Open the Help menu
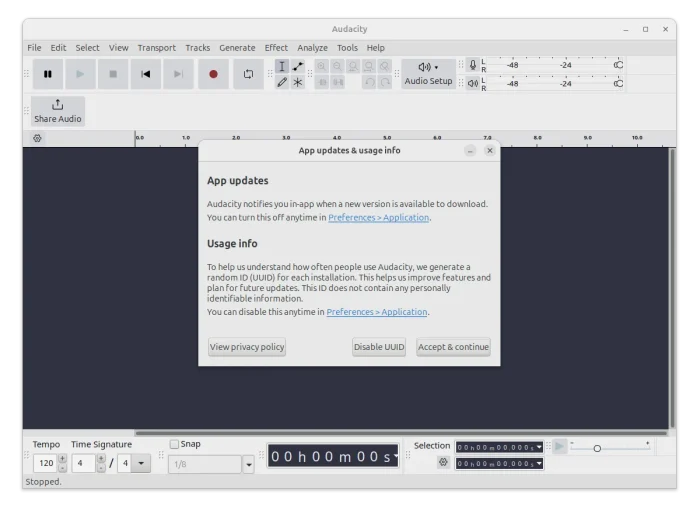 375,48
